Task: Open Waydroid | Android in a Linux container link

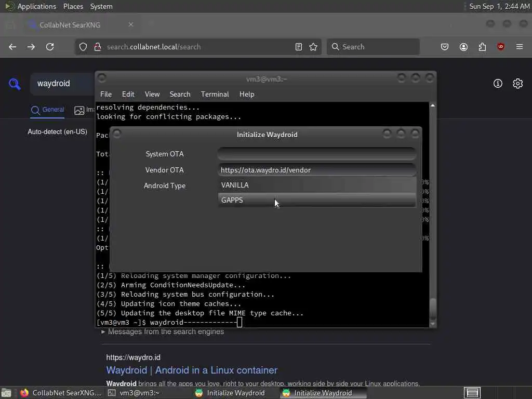Action: [192, 370]
